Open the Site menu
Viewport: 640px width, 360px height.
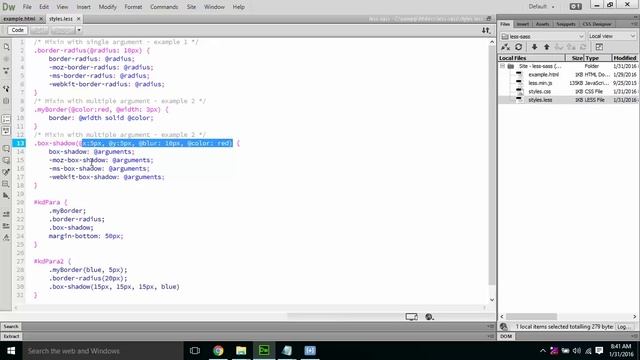[191, 7]
